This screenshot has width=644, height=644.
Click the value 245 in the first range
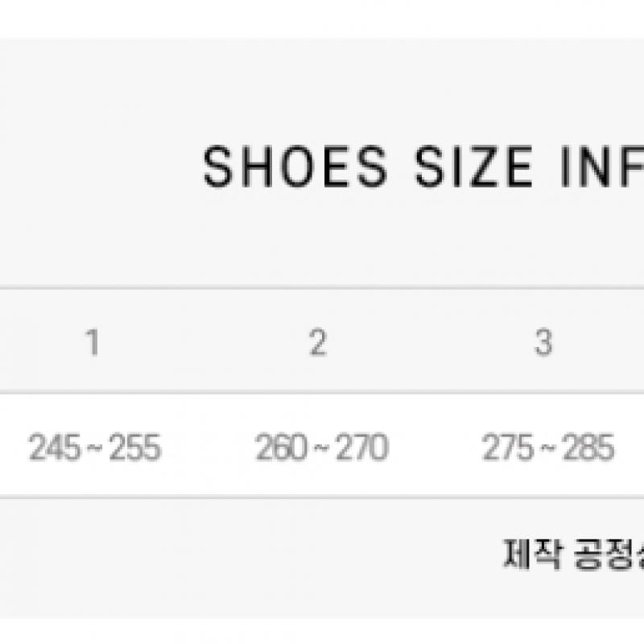(x=55, y=448)
